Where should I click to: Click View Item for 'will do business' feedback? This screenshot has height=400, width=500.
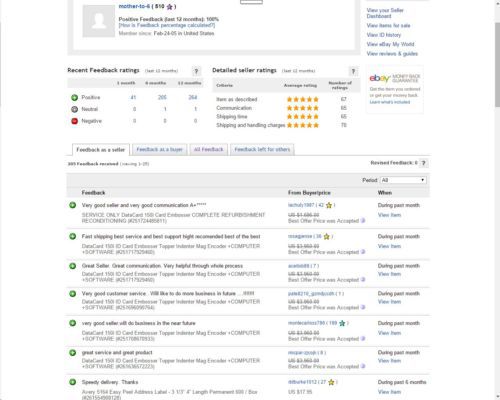coord(389,333)
